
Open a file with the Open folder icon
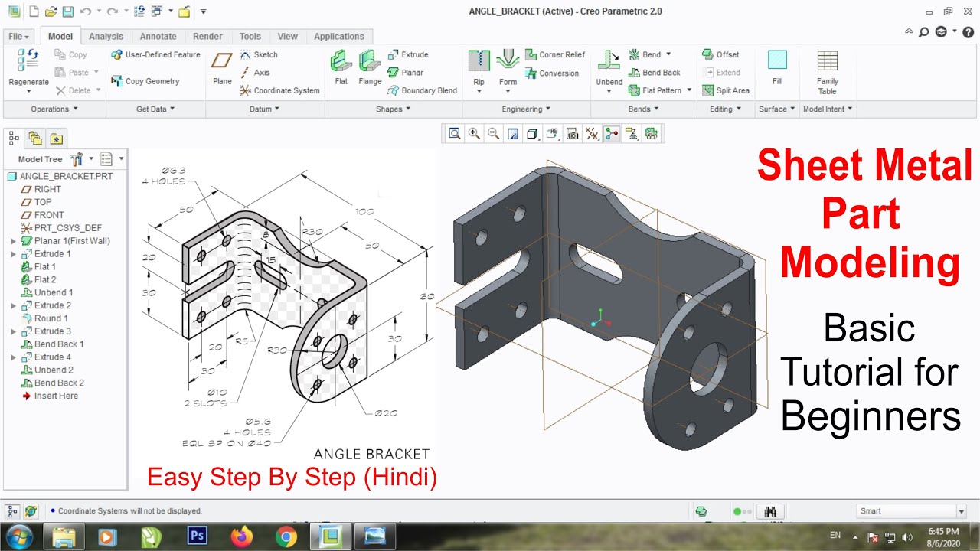pos(51,11)
